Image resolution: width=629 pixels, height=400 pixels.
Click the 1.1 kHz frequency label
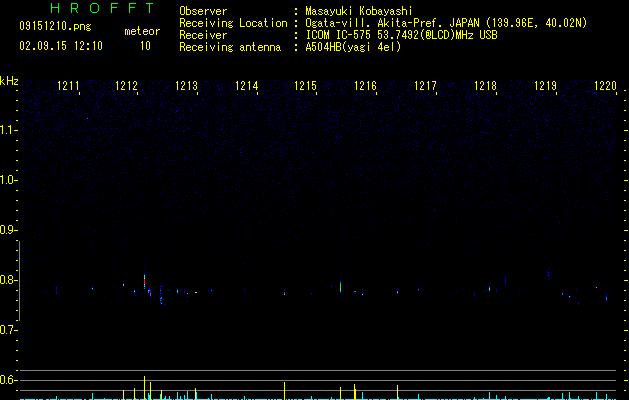8,130
